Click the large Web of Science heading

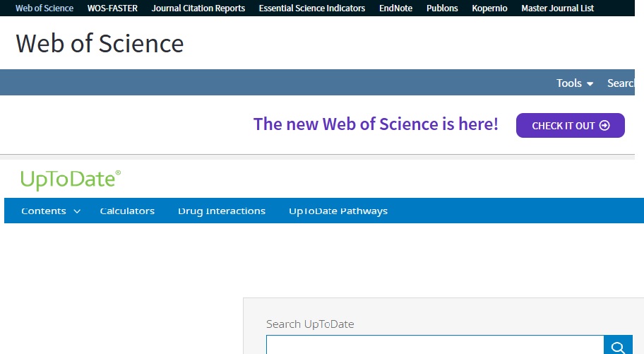point(100,44)
